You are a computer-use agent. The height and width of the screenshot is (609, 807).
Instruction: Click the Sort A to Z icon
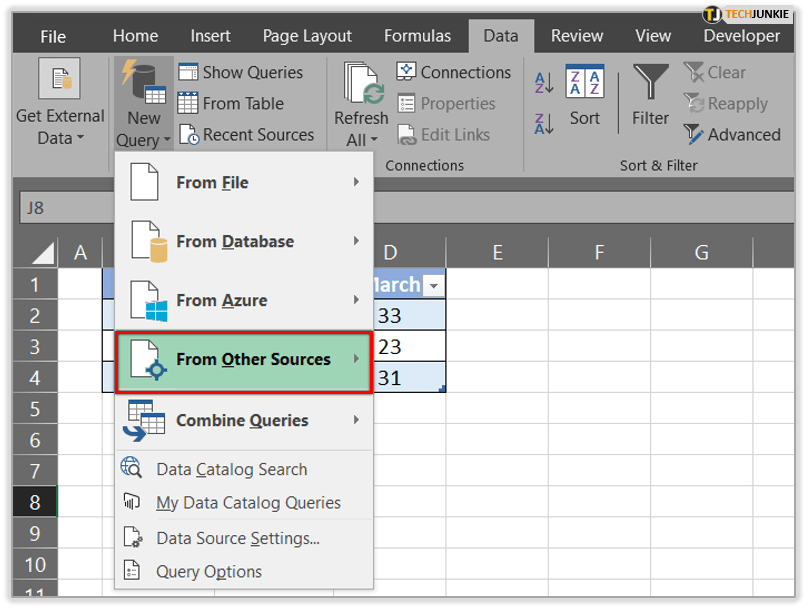pyautogui.click(x=544, y=82)
